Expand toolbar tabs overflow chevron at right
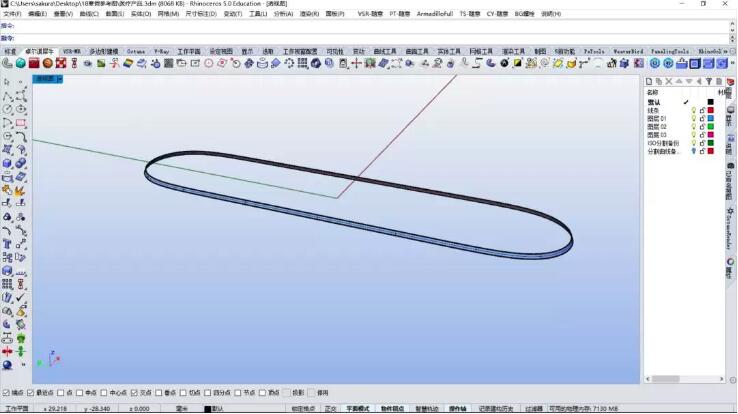The image size is (738, 414). click(x=726, y=51)
